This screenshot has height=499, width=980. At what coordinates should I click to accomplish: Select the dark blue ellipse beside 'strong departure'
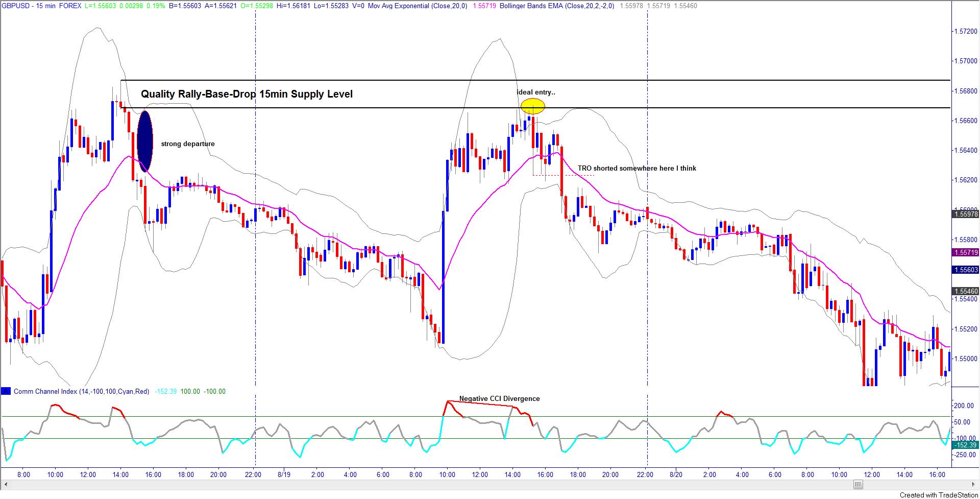point(145,141)
